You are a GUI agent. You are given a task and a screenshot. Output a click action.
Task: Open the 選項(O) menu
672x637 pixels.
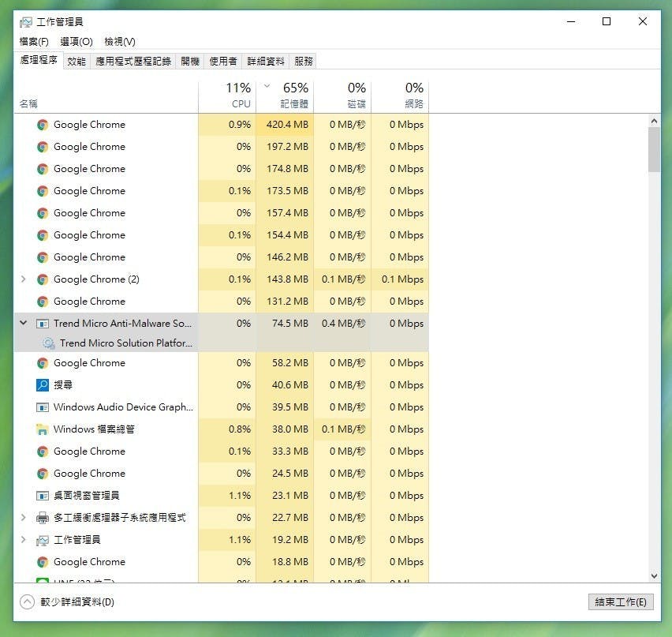pos(77,42)
